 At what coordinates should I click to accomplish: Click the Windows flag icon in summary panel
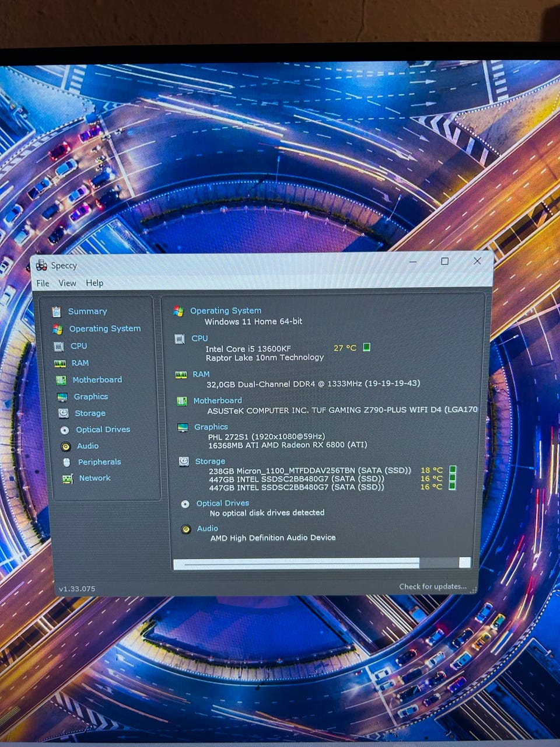click(x=178, y=312)
